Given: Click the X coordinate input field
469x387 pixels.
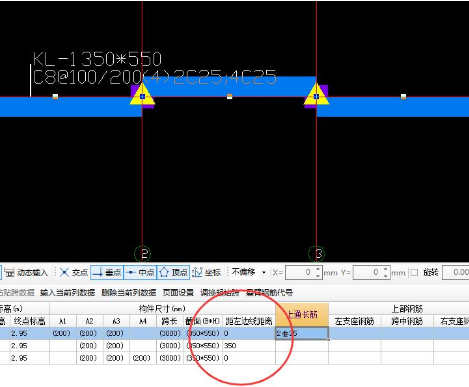Looking at the screenshot, I should pyautogui.click(x=300, y=273).
